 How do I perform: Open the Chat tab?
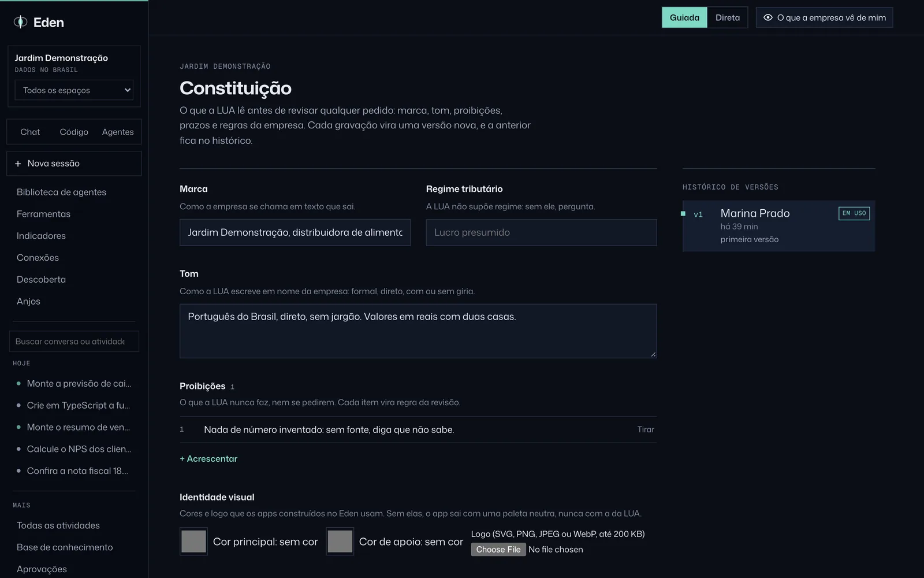(x=30, y=132)
